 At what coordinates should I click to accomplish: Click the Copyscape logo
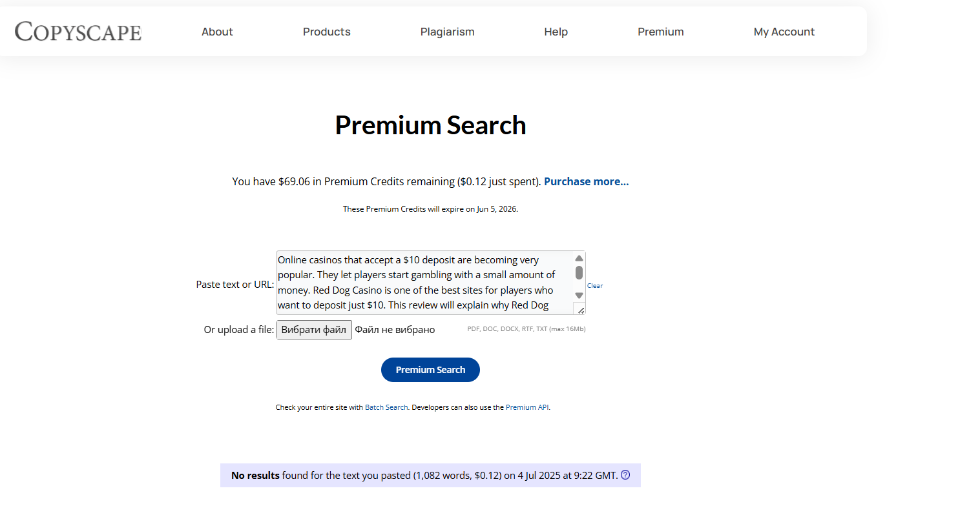[x=78, y=31]
